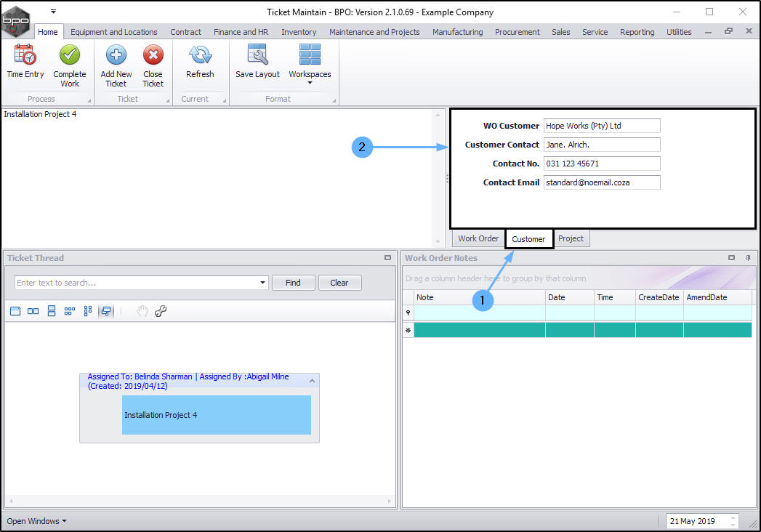
Task: Select two pages view in Ticket Thread
Action: 33,311
